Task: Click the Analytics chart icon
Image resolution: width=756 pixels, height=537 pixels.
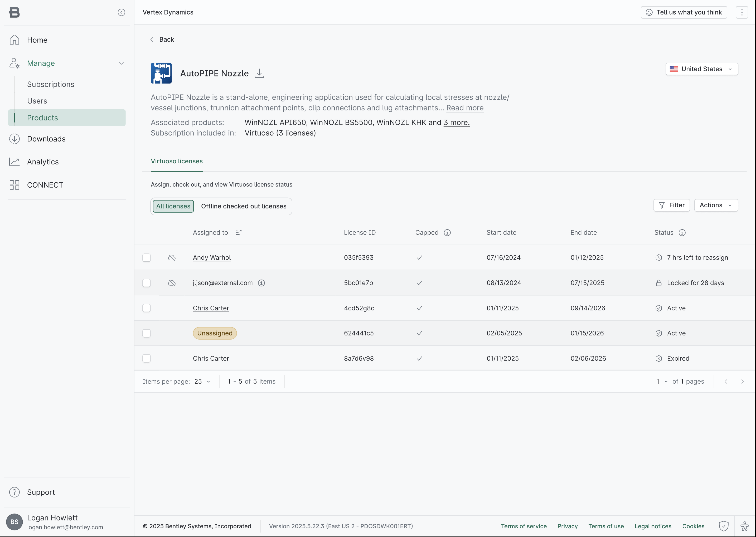Action: click(x=14, y=162)
